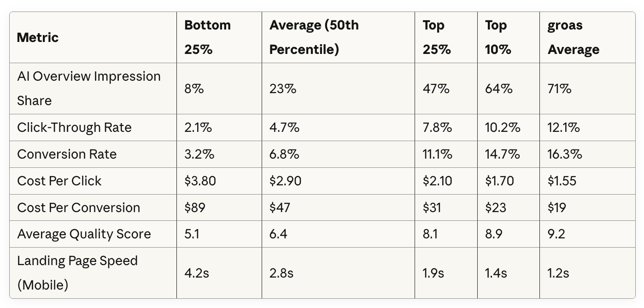This screenshot has height=308, width=644.
Task: Click the Conversion Rate row label
Action: (67, 154)
